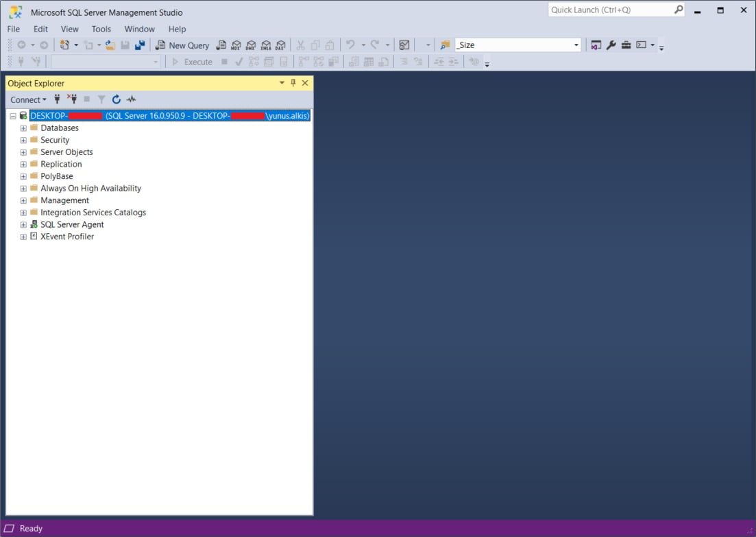Expand the Databases node
The image size is (756, 537).
point(23,128)
